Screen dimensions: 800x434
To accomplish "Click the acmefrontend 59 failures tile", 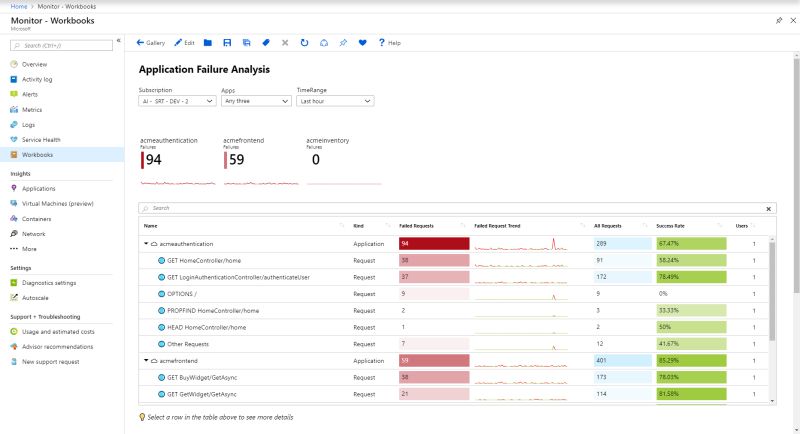I will point(261,161).
